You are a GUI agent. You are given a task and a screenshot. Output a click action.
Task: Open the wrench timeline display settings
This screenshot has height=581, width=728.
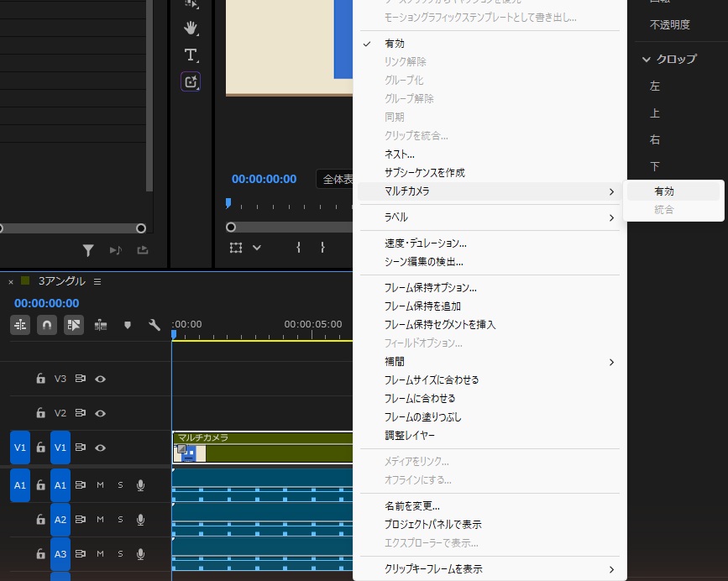point(155,325)
